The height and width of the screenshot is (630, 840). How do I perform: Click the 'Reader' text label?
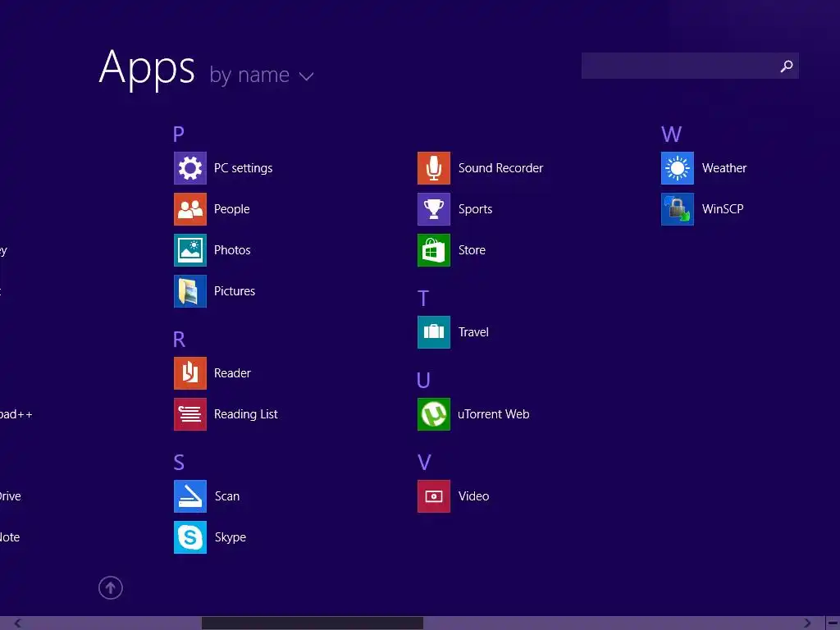232,373
